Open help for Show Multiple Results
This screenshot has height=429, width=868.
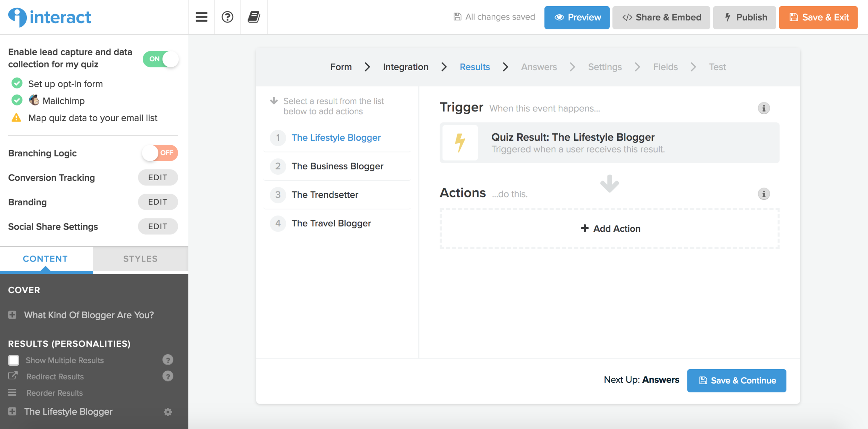pos(168,360)
